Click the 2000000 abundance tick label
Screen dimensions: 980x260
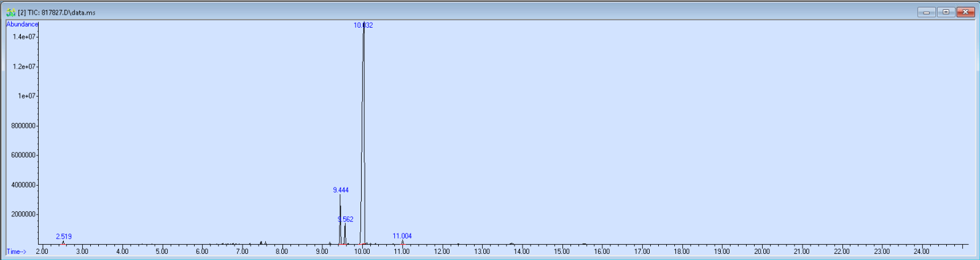click(23, 215)
